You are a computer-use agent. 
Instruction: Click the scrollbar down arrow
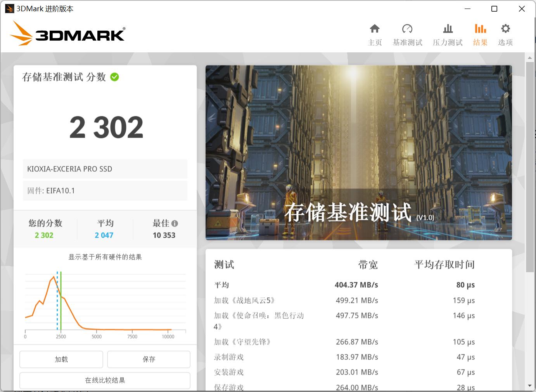pyautogui.click(x=531, y=386)
